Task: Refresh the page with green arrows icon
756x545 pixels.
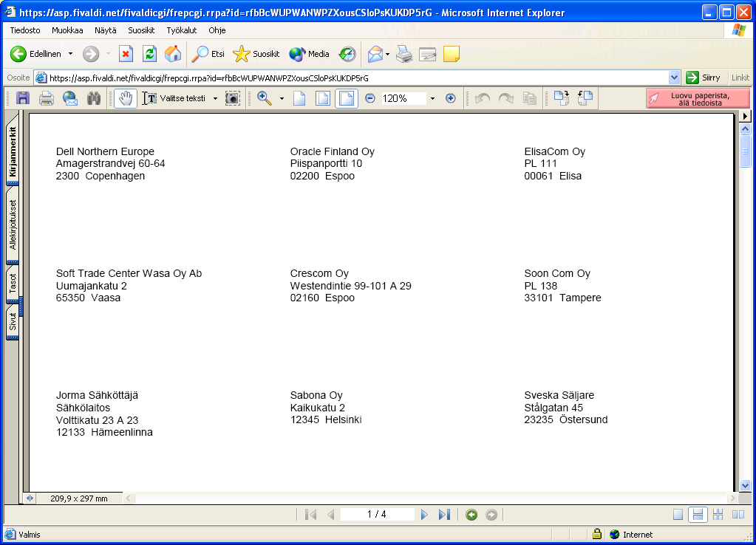Action: (150, 54)
